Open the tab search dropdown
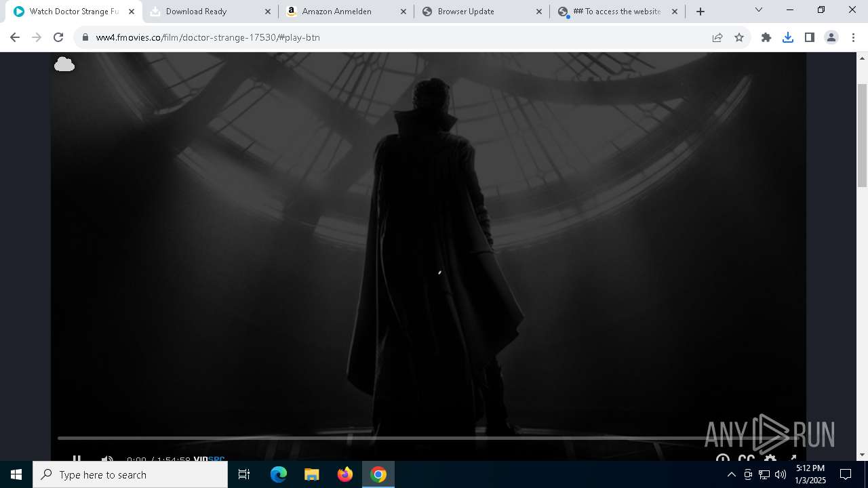The height and width of the screenshot is (488, 868). pyautogui.click(x=759, y=10)
